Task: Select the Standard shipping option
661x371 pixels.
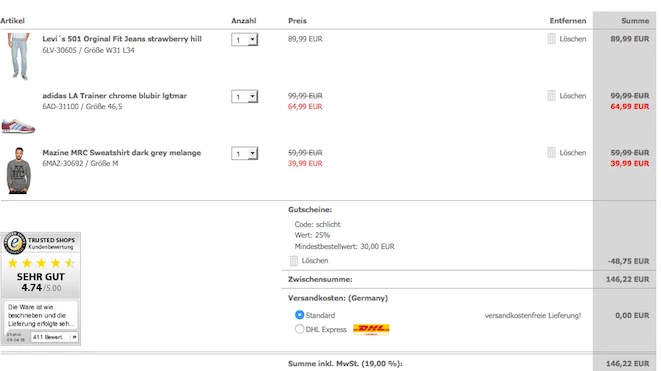Action: (299, 315)
